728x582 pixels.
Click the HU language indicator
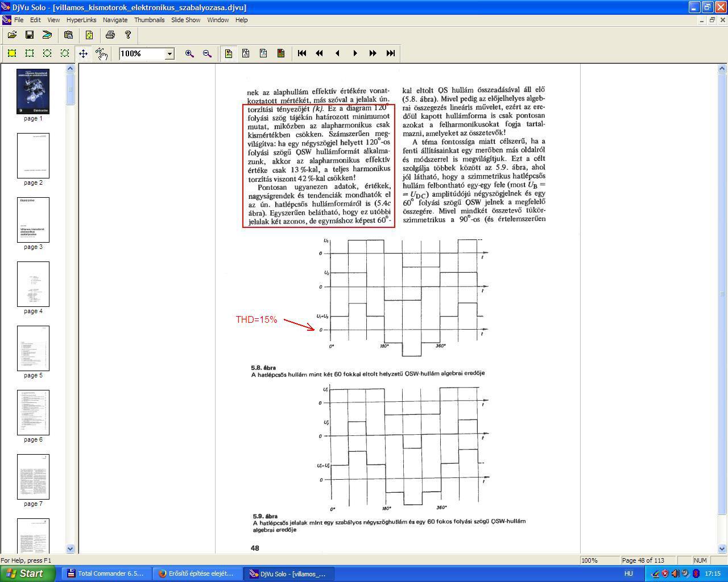tap(628, 573)
